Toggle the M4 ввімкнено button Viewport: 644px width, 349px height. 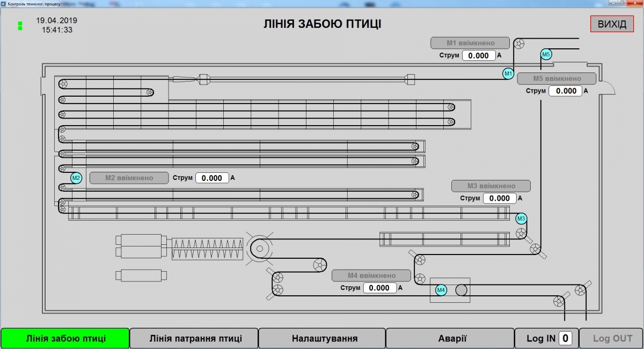pyautogui.click(x=371, y=275)
